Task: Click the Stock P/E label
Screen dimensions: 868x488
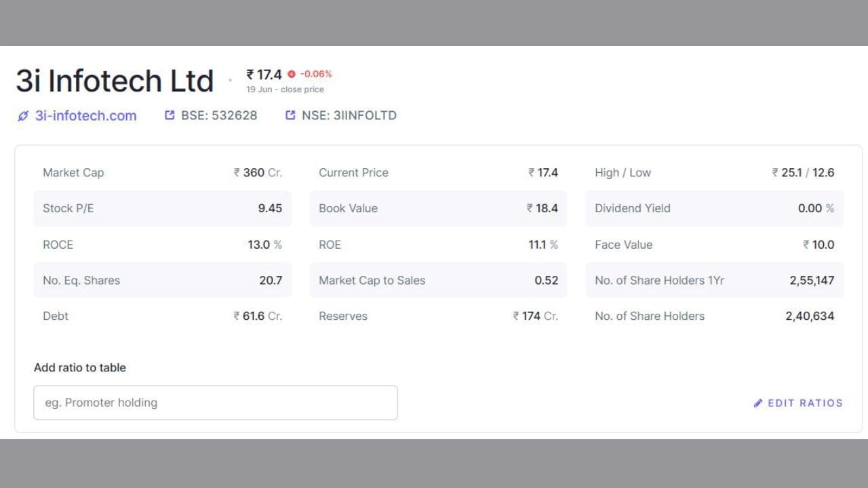Action: (68, 209)
